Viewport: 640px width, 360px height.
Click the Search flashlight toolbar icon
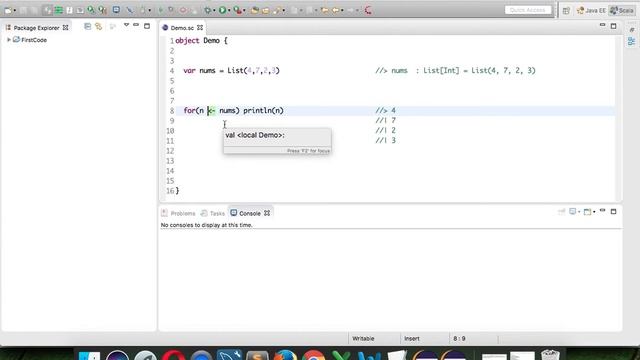[277, 10]
